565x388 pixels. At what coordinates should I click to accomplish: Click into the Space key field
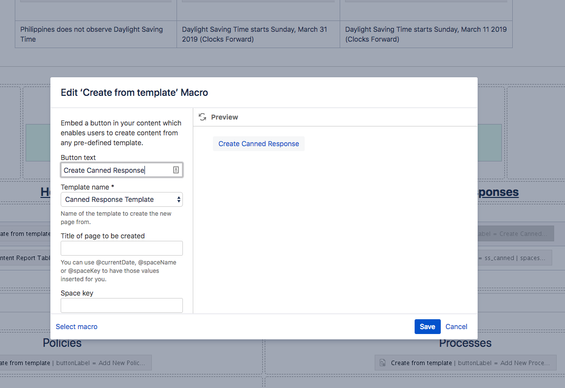[121, 306]
